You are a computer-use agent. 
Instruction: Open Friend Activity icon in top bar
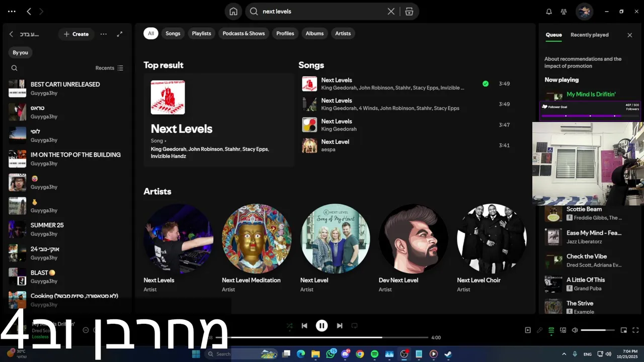point(563,12)
